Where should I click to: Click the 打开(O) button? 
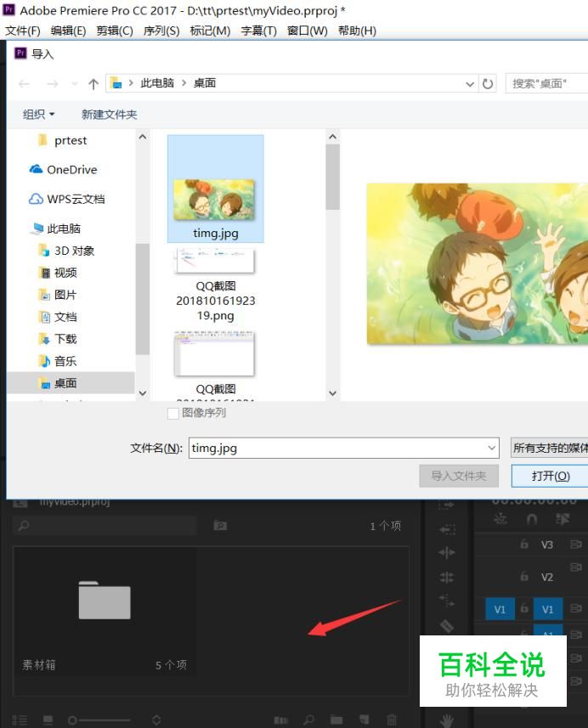pyautogui.click(x=550, y=476)
